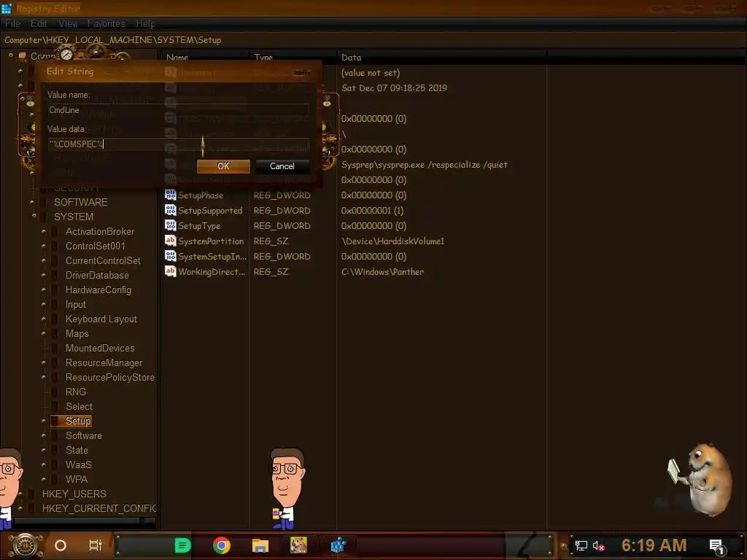Viewport: 747px width, 560px height.
Task: Open the Help menu
Action: 145,24
